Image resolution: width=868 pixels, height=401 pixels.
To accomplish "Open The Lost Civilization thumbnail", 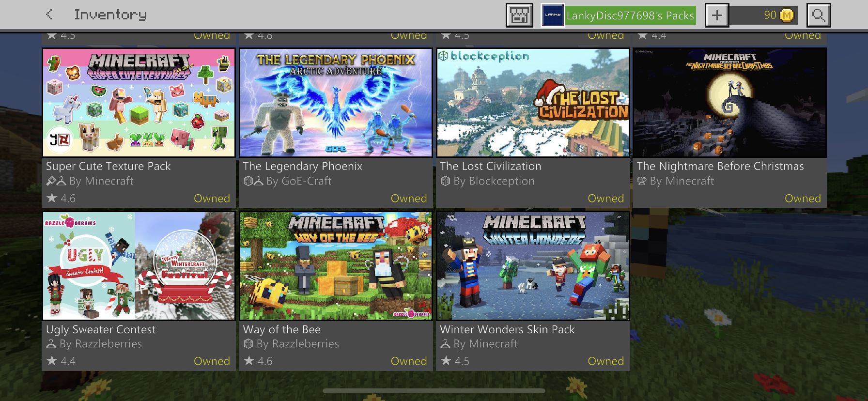I will click(533, 103).
